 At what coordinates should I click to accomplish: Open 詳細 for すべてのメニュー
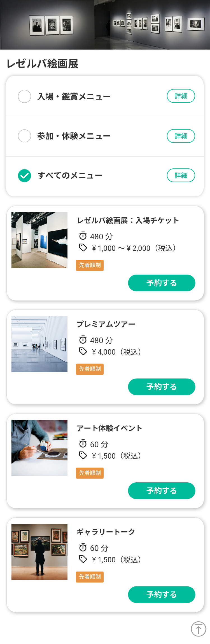click(181, 175)
